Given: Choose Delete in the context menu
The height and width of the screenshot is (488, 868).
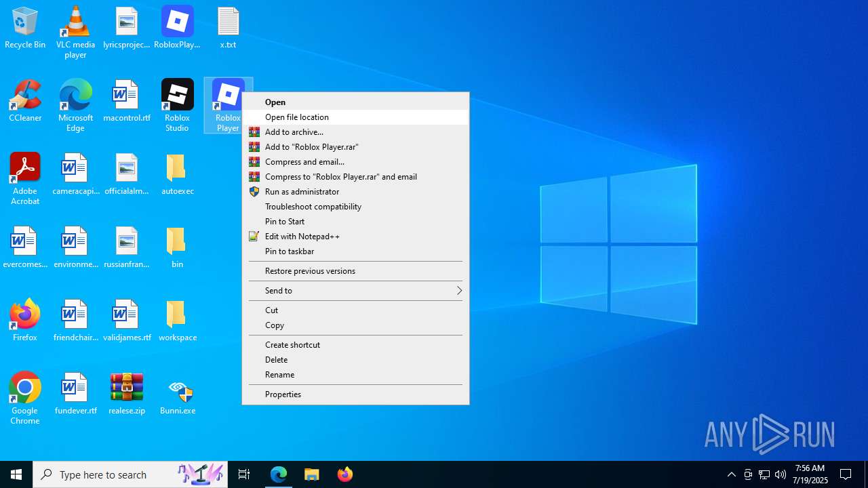Looking at the screenshot, I should 355,360.
